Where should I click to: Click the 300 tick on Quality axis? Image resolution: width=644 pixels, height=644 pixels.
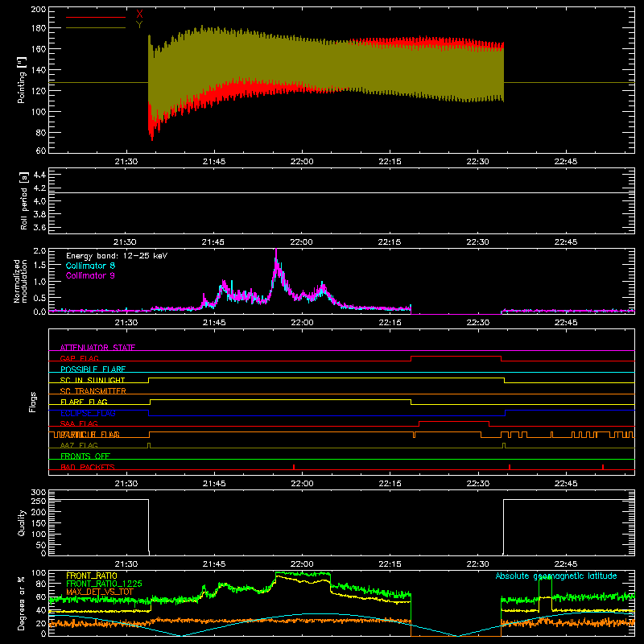[39, 493]
